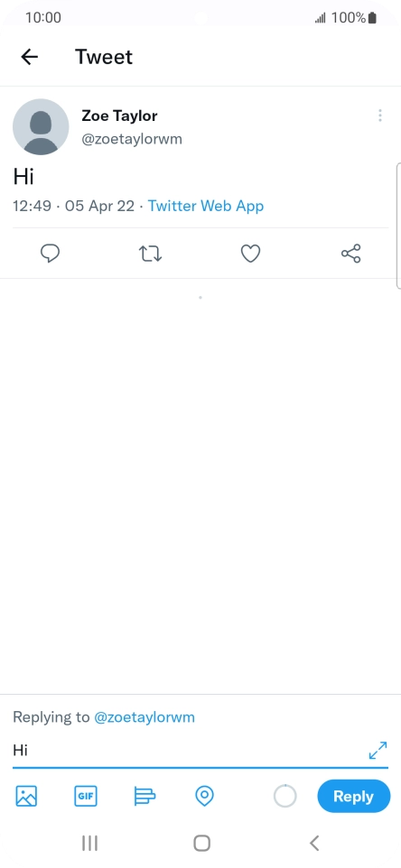Tap the @zoetaylorwm mention in Replying to

click(x=145, y=717)
